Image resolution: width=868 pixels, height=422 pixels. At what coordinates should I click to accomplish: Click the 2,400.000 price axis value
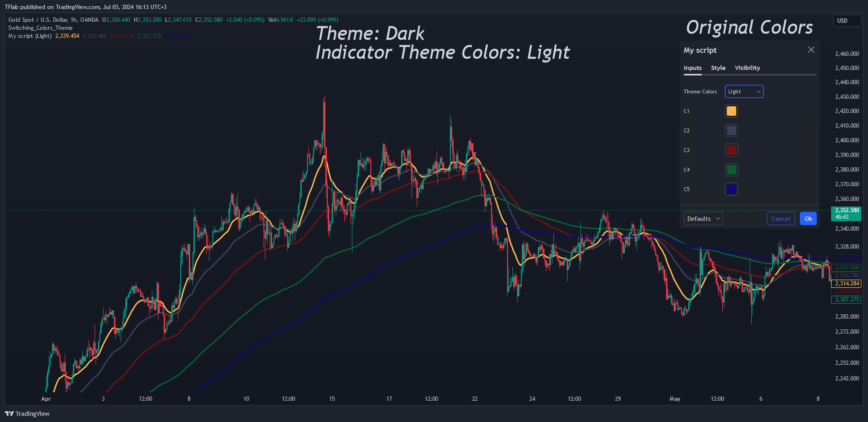pyautogui.click(x=847, y=140)
